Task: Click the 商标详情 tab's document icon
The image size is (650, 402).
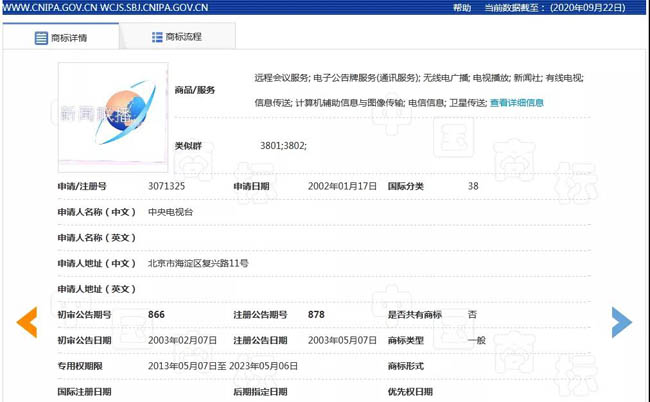Action: [x=41, y=38]
